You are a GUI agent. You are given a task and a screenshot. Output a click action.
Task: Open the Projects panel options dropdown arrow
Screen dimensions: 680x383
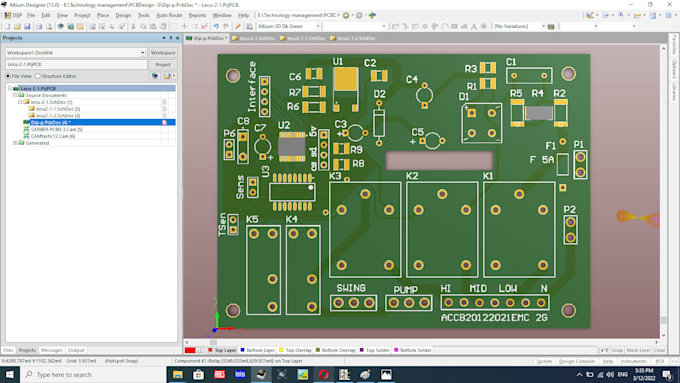(x=164, y=38)
